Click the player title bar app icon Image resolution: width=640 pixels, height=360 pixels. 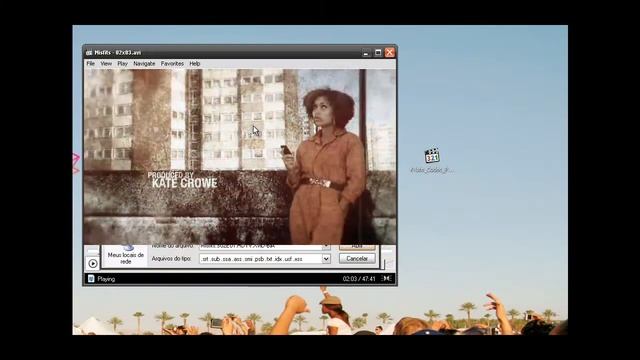coord(89,53)
